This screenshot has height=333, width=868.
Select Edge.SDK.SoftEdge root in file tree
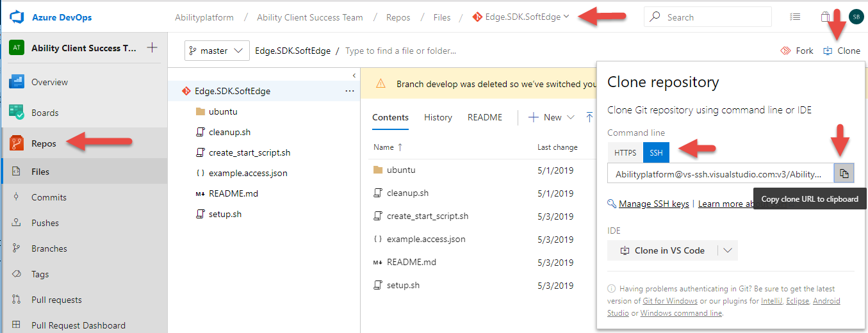232,91
